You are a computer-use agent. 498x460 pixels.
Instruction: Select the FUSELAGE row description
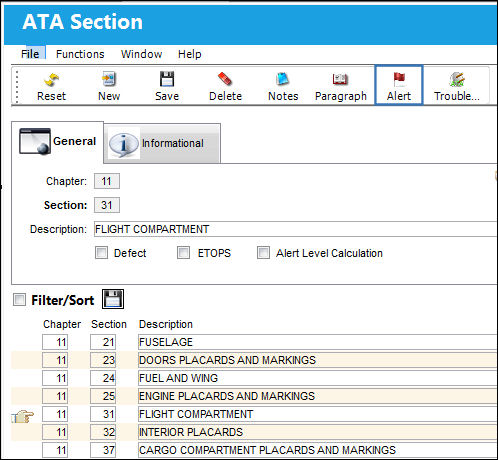click(318, 342)
